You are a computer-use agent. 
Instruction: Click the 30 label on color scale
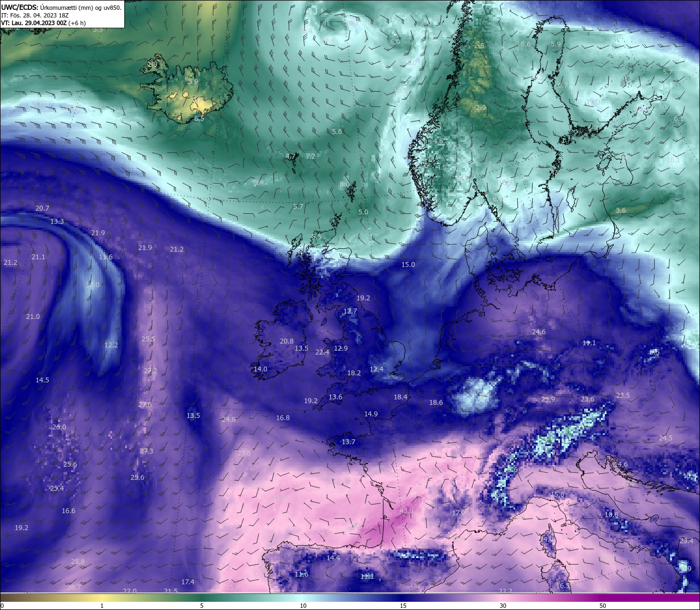(x=503, y=606)
